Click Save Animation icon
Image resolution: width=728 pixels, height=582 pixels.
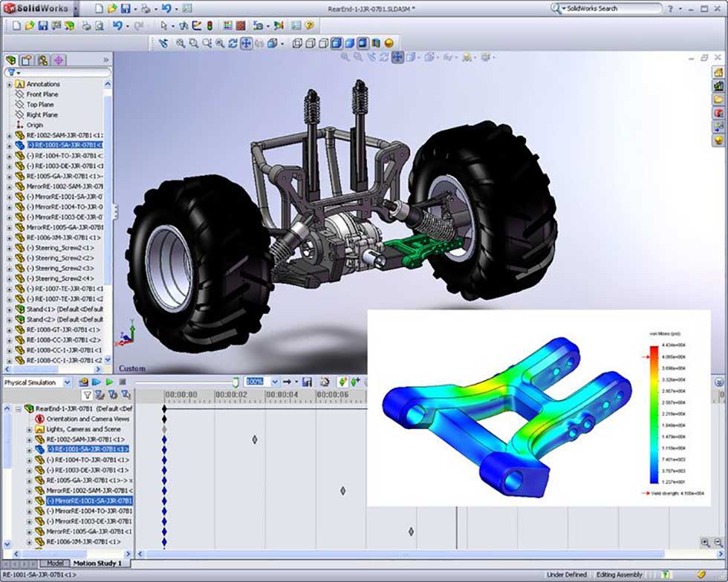[x=307, y=382]
